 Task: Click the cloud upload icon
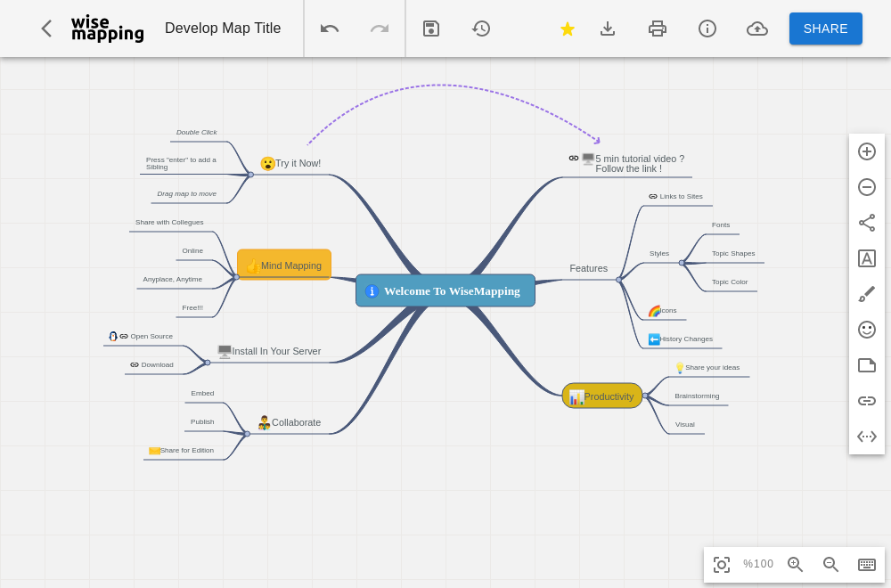pyautogui.click(x=757, y=29)
